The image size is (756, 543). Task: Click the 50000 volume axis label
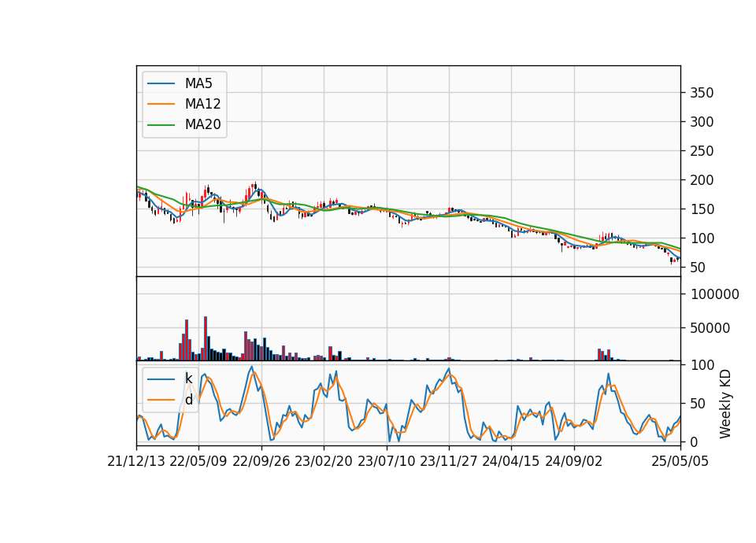coord(710,328)
